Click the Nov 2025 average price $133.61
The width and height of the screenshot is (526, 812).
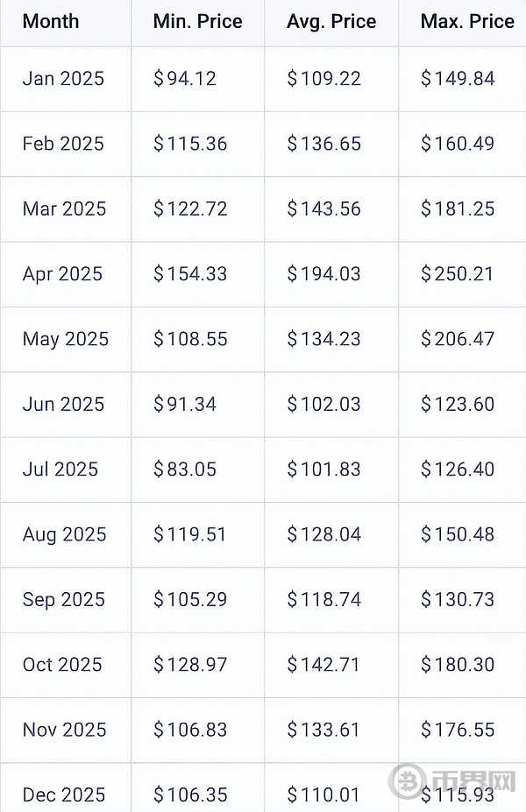(x=323, y=730)
